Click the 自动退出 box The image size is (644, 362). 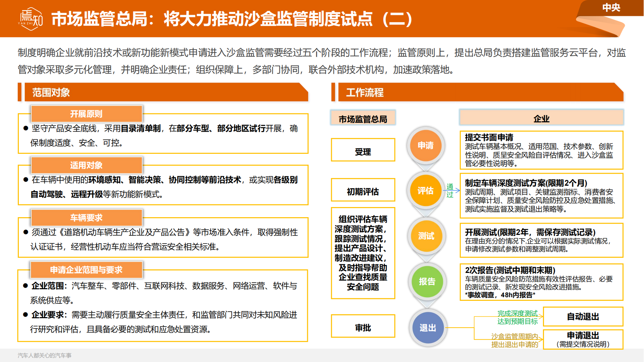coord(583,316)
